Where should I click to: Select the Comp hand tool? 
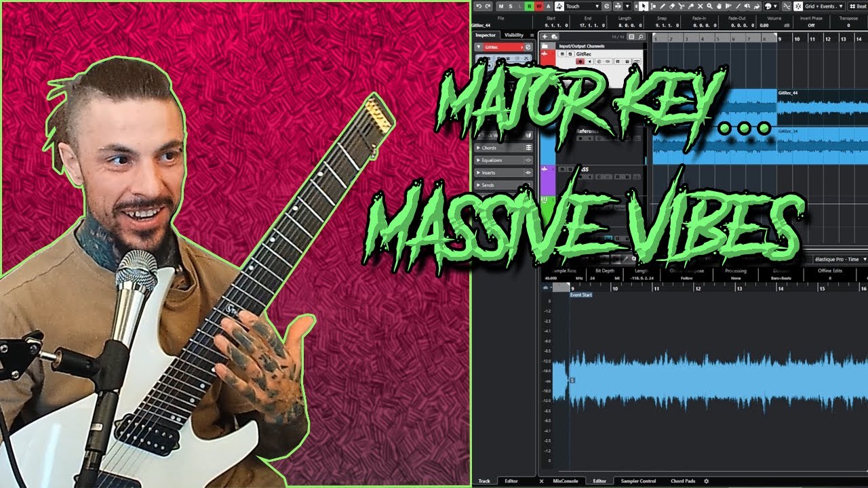(x=719, y=6)
